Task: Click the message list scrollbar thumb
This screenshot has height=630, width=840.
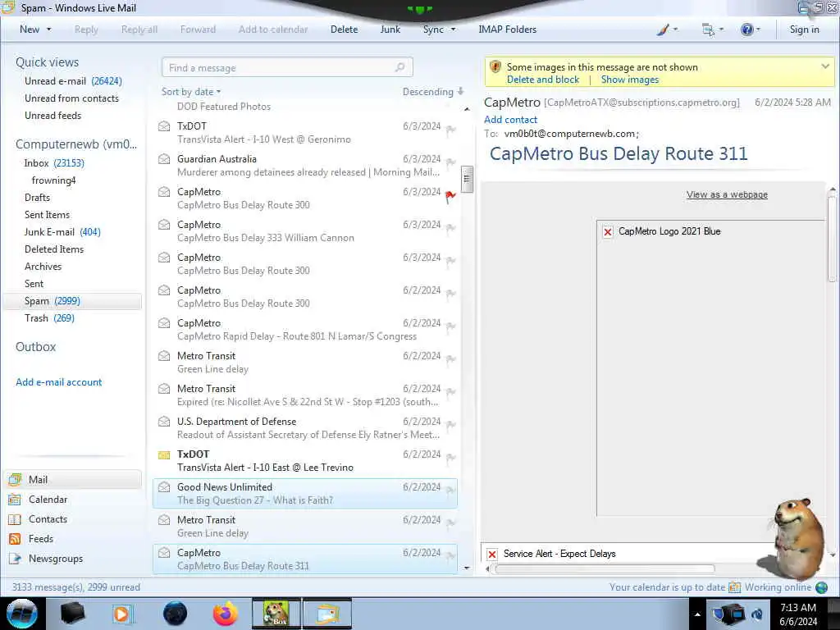Action: pyautogui.click(x=467, y=179)
